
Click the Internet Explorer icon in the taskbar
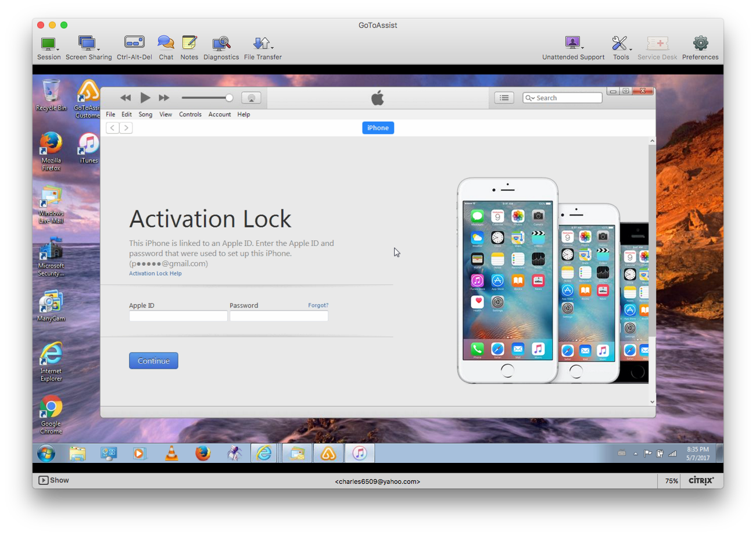click(264, 453)
